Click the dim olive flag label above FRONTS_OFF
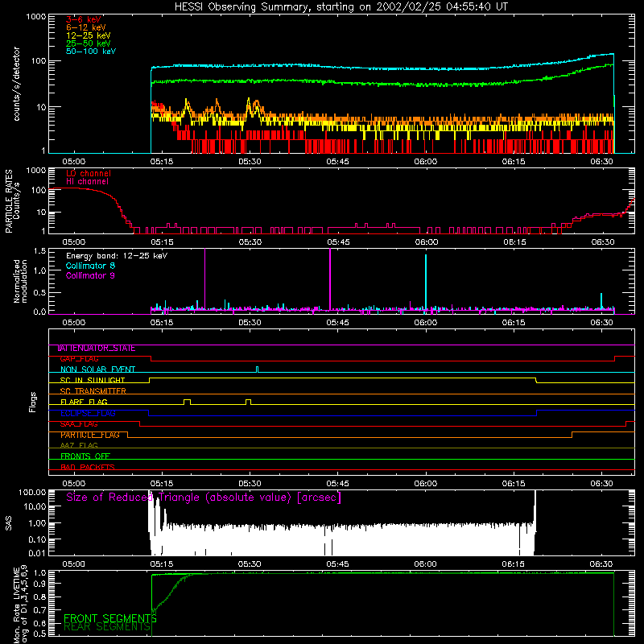644x644 pixels. (x=79, y=445)
